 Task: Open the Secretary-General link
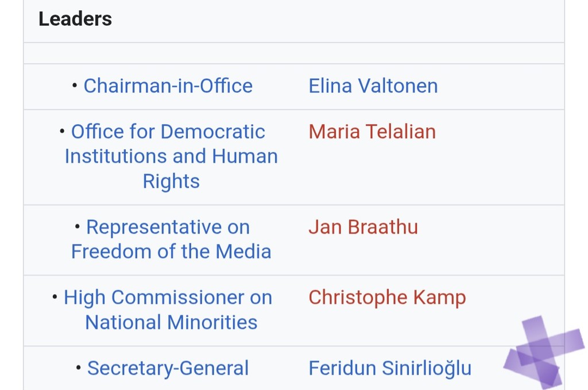tap(168, 368)
